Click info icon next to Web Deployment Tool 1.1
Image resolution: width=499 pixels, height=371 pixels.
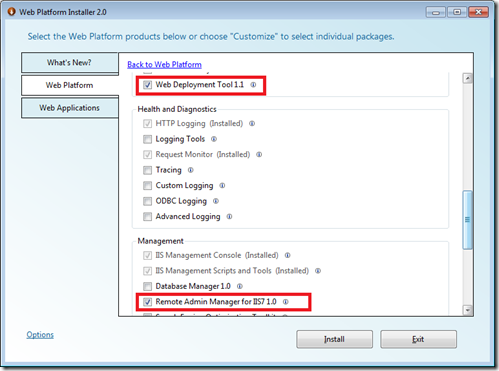point(253,85)
